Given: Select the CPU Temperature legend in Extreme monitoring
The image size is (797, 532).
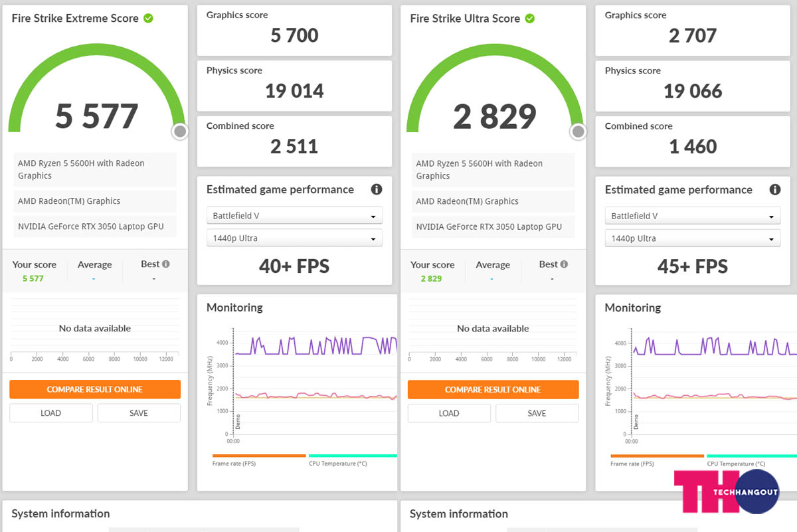Looking at the screenshot, I should pyautogui.click(x=353, y=460).
